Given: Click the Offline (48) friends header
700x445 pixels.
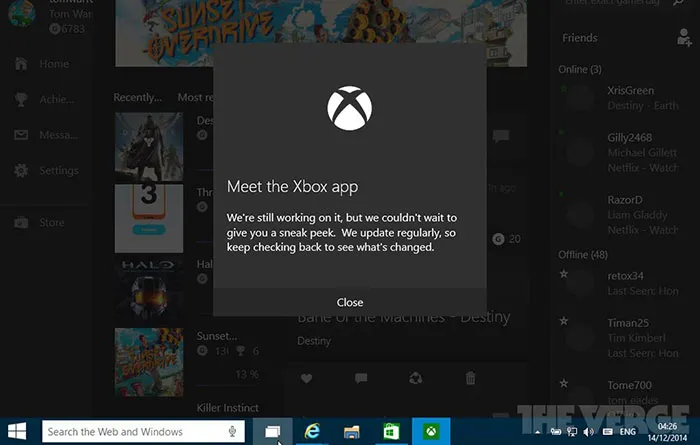Looking at the screenshot, I should pyautogui.click(x=583, y=254).
